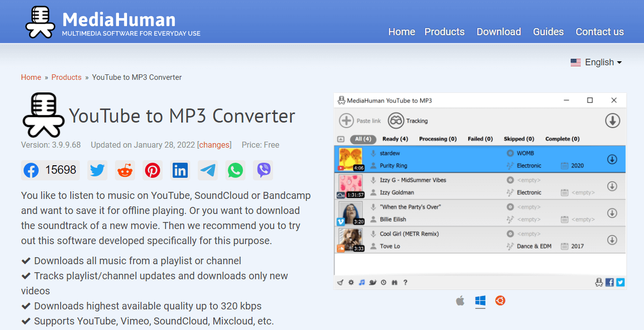Click the MediaHuman site title text
The width and height of the screenshot is (644, 330).
(x=119, y=20)
